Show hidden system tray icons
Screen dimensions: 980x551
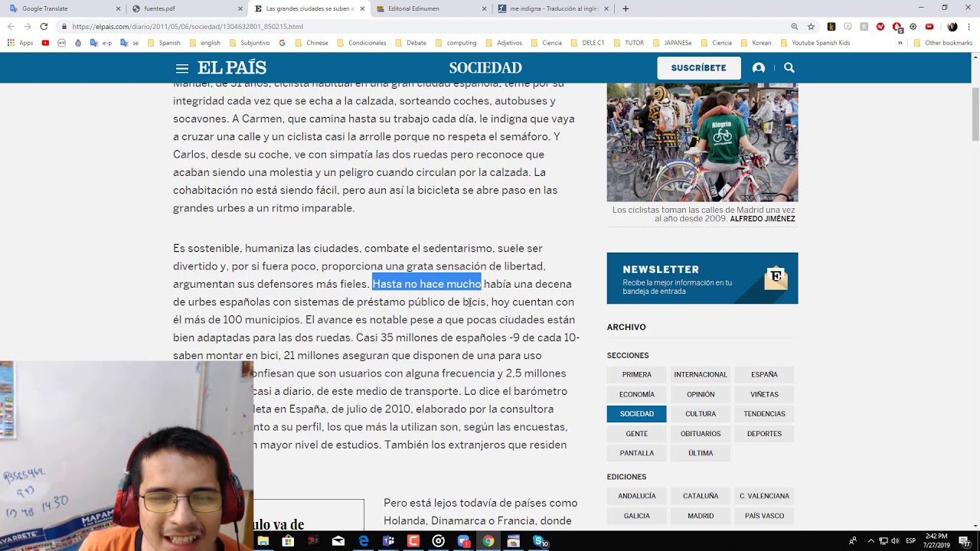871,541
